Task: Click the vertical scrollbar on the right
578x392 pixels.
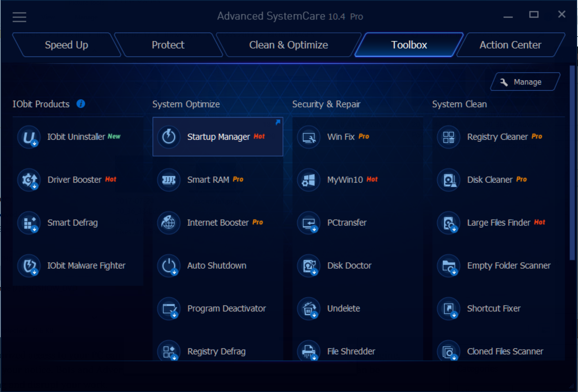Action: 572,164
